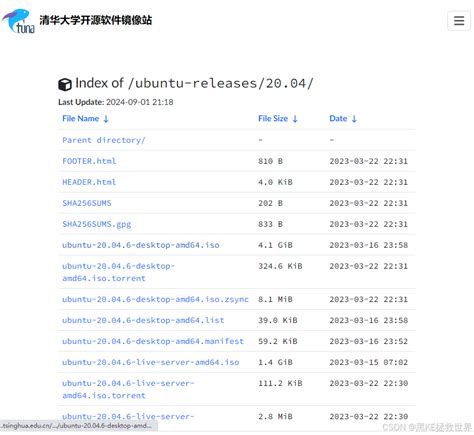Screen dimensions: 474x435
Task: Click the 202 B file size cell
Action: (270, 203)
